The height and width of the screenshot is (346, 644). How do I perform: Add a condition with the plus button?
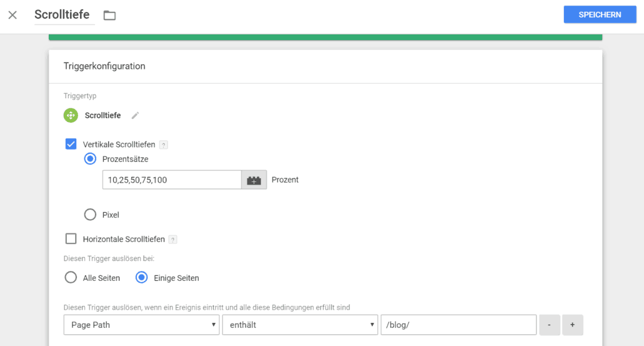pyautogui.click(x=573, y=325)
